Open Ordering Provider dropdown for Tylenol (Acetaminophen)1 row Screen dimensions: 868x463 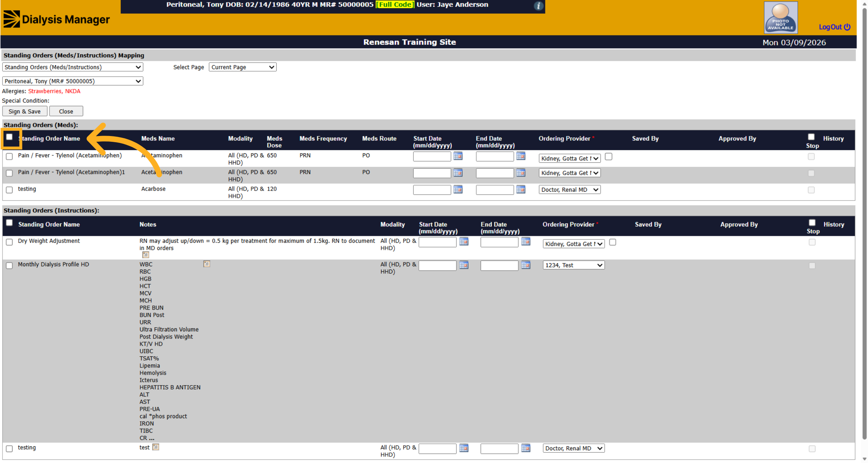pos(570,173)
